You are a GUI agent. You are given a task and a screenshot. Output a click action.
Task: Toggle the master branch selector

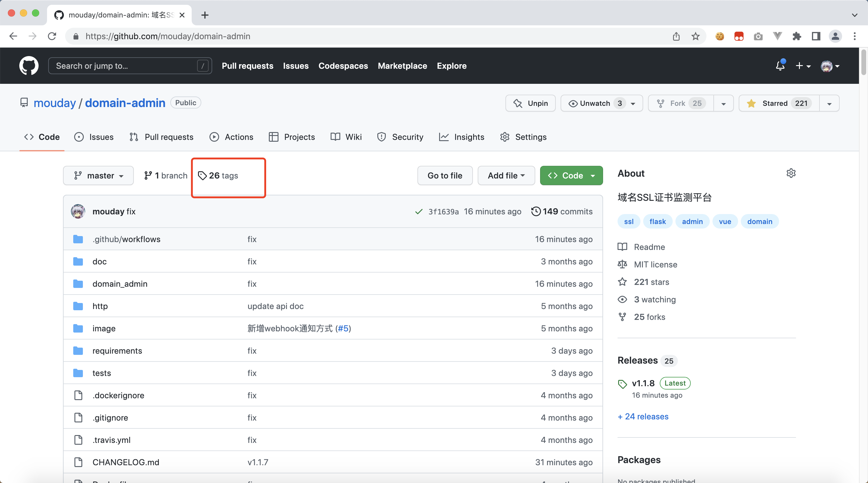[99, 175]
